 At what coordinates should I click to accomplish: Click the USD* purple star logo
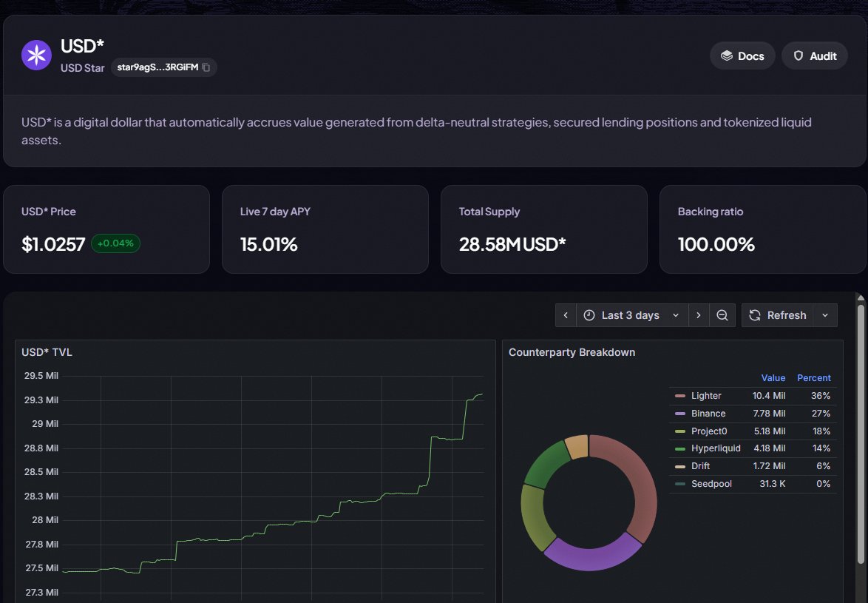coord(36,55)
